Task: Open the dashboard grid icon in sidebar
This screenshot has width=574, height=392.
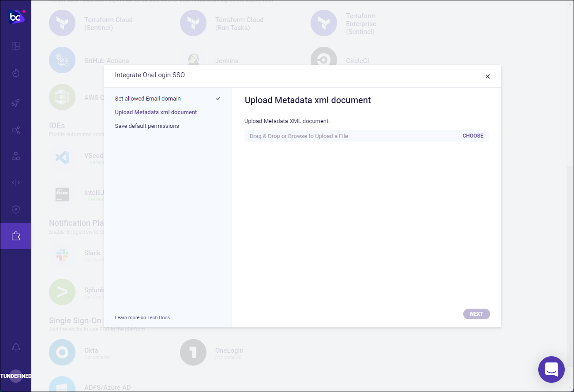Action: [x=16, y=46]
